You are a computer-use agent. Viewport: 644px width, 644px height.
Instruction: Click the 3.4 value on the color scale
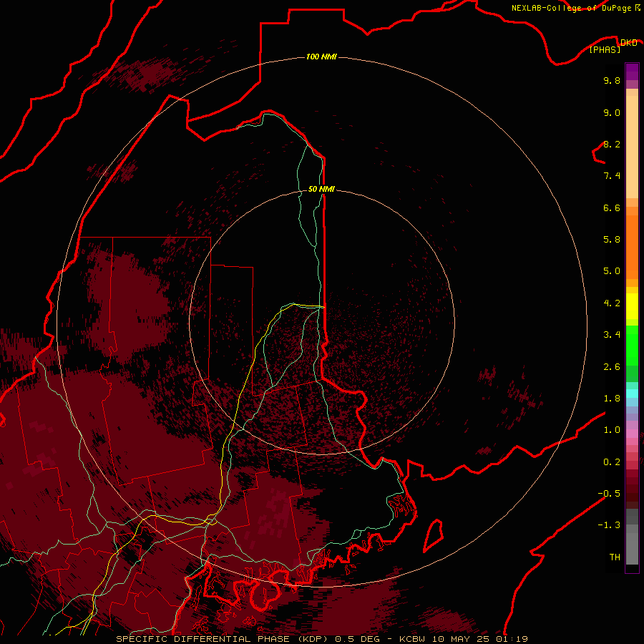point(612,335)
